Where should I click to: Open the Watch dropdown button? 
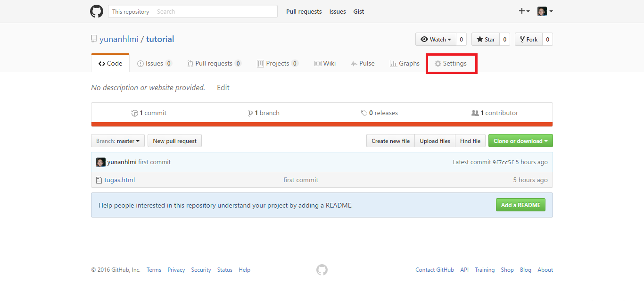click(x=436, y=39)
